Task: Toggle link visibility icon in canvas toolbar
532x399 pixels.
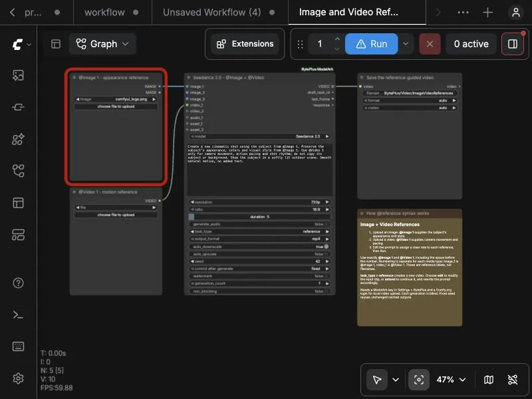Action: (x=512, y=379)
